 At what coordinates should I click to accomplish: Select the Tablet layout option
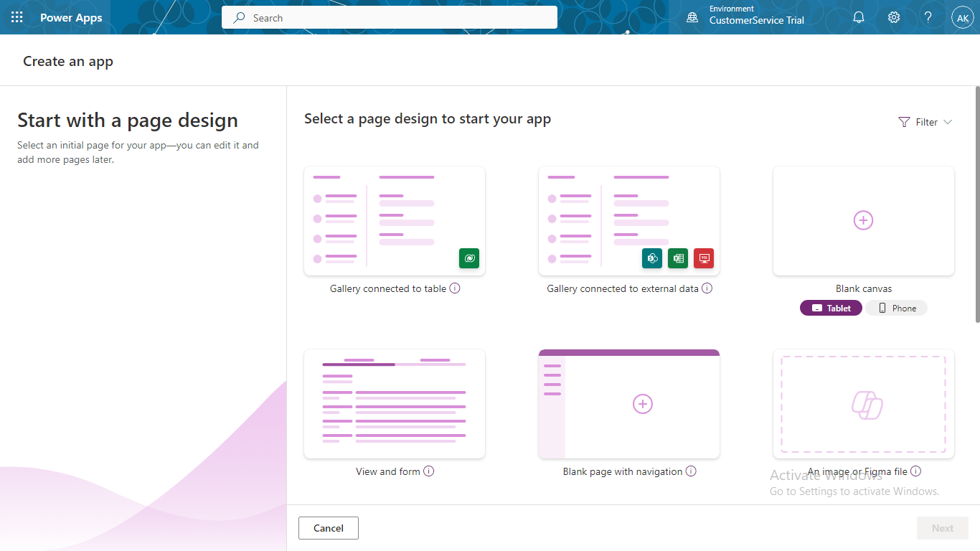(831, 308)
